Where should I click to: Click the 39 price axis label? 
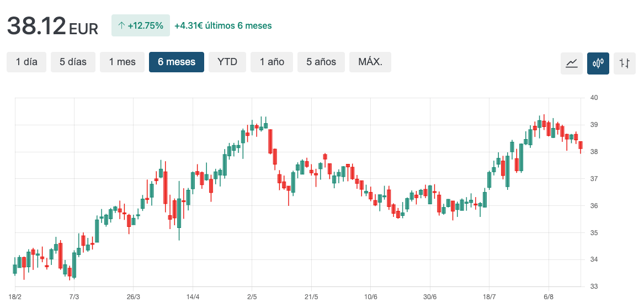pos(594,125)
